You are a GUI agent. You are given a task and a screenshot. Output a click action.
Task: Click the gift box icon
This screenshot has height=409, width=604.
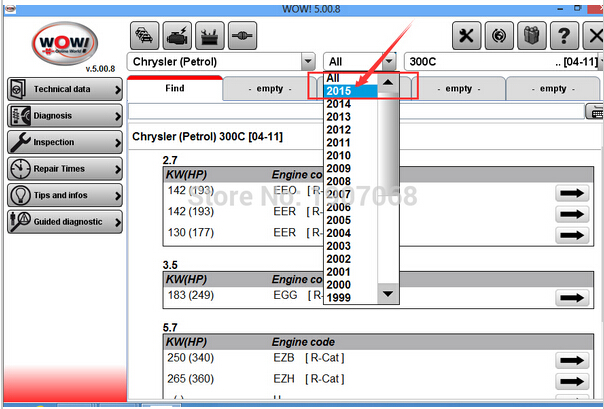(x=533, y=36)
